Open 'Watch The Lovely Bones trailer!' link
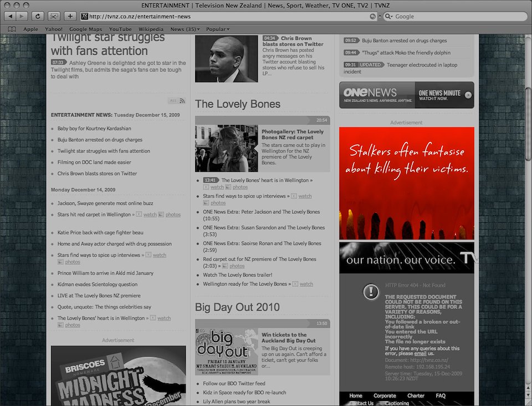This screenshot has height=406, width=532. tap(238, 275)
